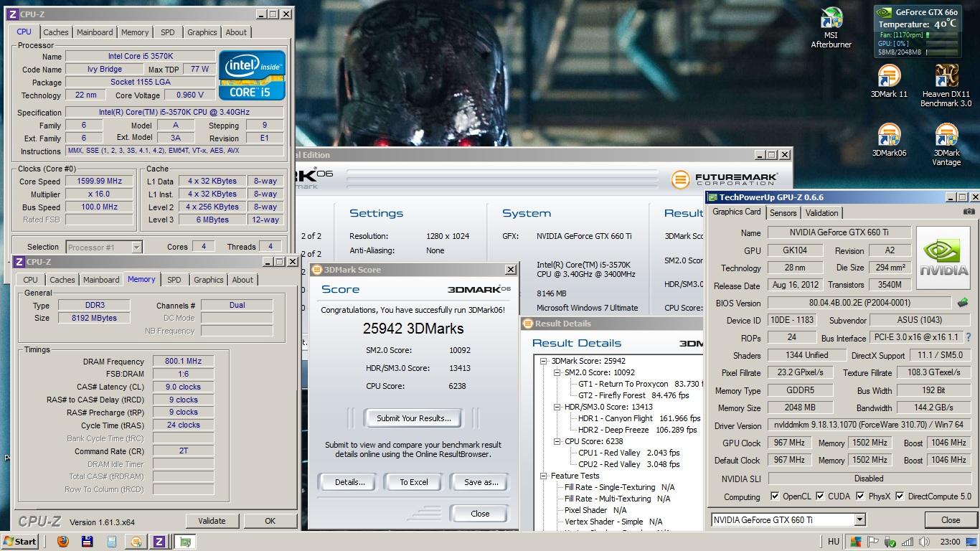Open the Sensors tab in GPU-Z

pos(783,213)
